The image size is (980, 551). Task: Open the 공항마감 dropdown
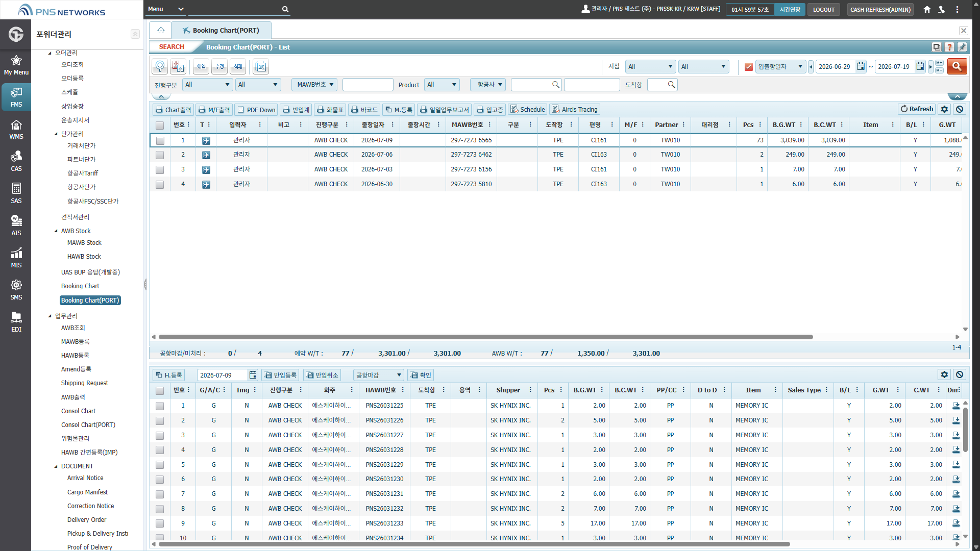[379, 375]
